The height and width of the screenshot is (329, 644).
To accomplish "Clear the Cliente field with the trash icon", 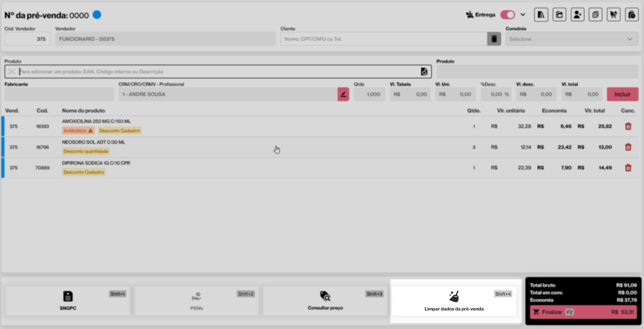I will pos(494,39).
